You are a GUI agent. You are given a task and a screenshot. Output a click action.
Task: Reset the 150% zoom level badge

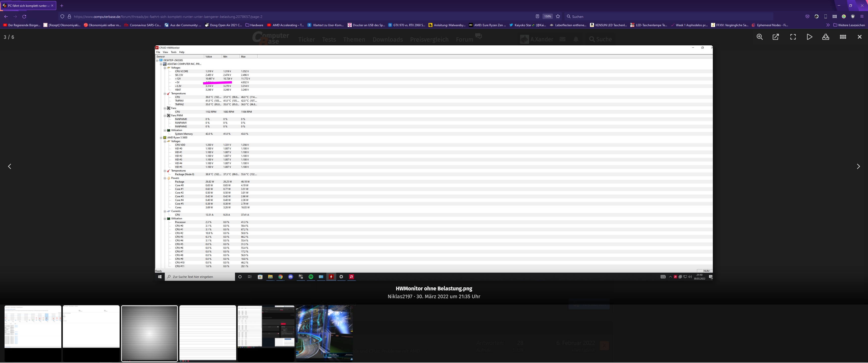click(x=548, y=16)
